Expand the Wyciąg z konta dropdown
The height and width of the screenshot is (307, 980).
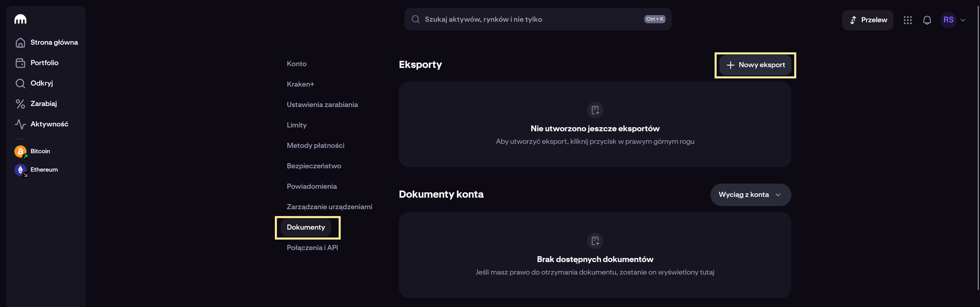750,195
